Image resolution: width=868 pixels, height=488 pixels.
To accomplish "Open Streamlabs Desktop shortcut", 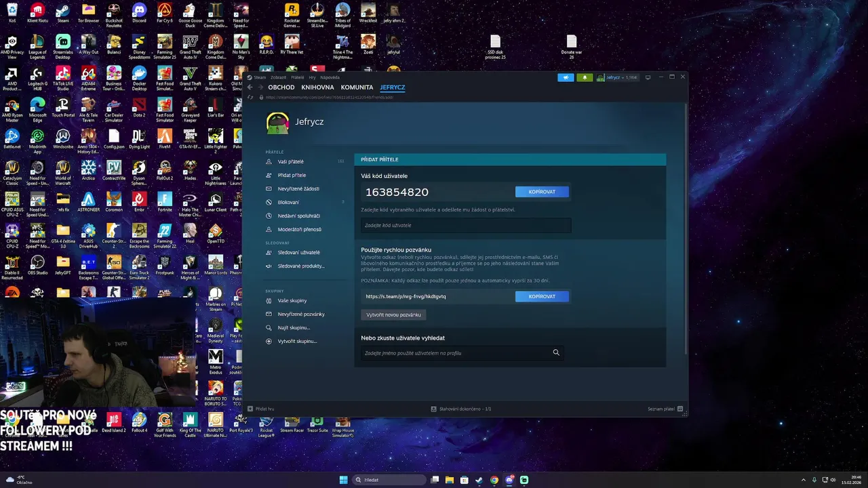I will point(63,46).
